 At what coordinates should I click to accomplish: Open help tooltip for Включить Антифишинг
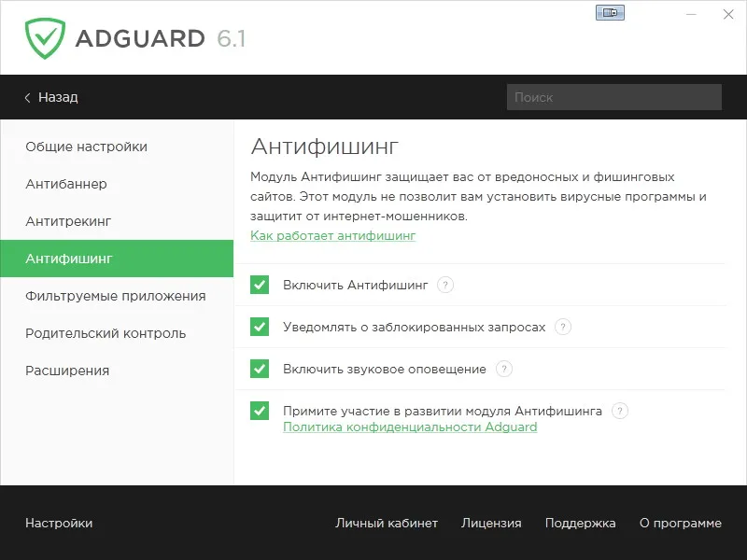(x=445, y=285)
